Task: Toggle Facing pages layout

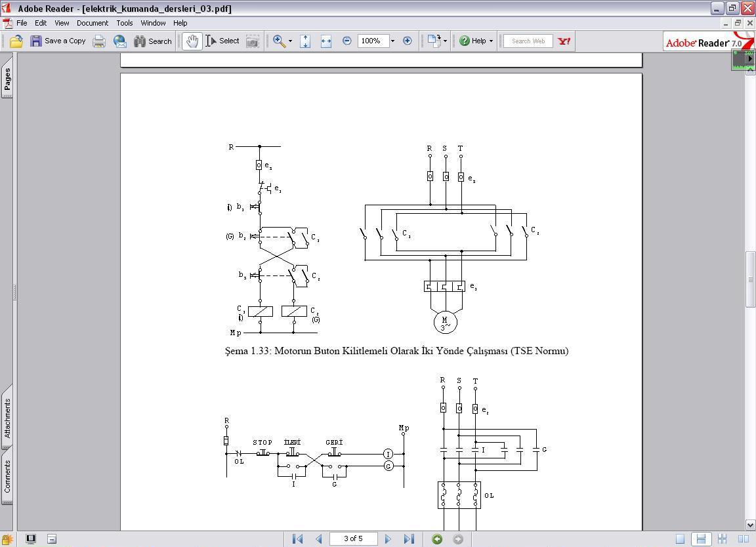Action: pyautogui.click(x=744, y=539)
